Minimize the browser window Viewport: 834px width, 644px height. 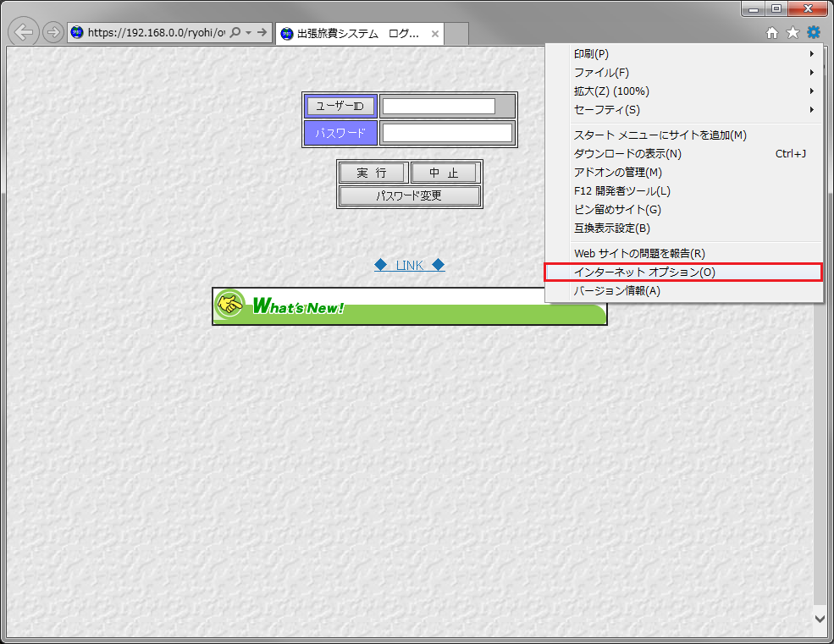point(754,8)
